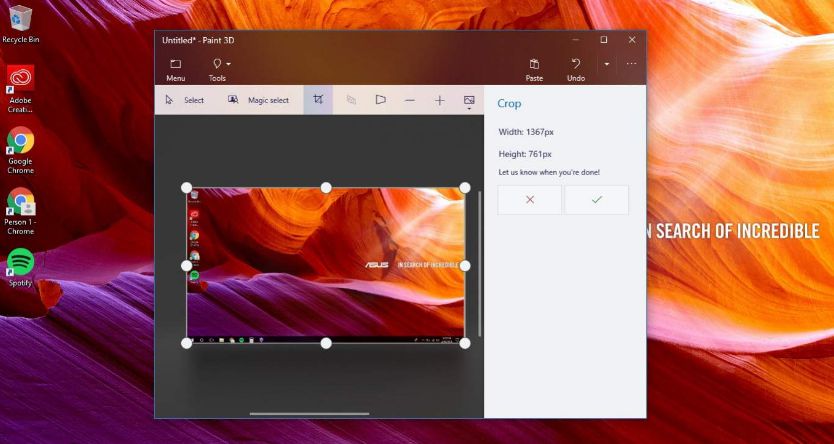Click 'Let us know when you're done!' text
The image size is (834, 444).
549,172
